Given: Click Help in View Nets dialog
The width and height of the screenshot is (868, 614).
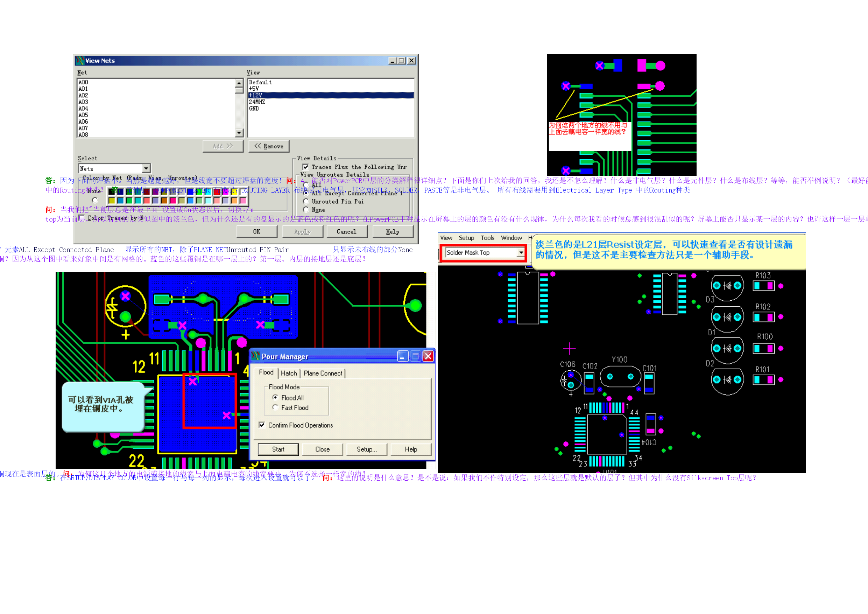Looking at the screenshot, I should coord(393,231).
